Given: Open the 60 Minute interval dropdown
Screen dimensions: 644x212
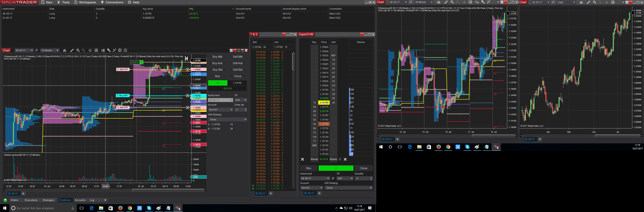Looking at the screenshot, I should [x=424, y=2].
